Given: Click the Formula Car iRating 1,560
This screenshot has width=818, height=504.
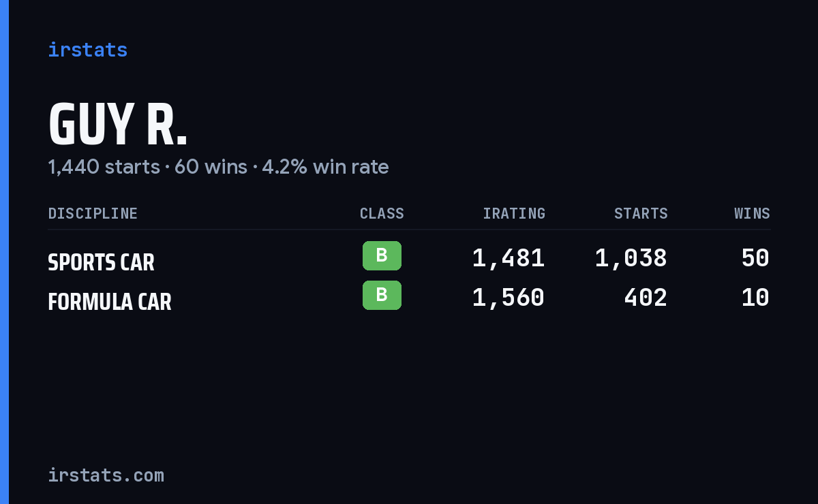Looking at the screenshot, I should (x=509, y=298).
